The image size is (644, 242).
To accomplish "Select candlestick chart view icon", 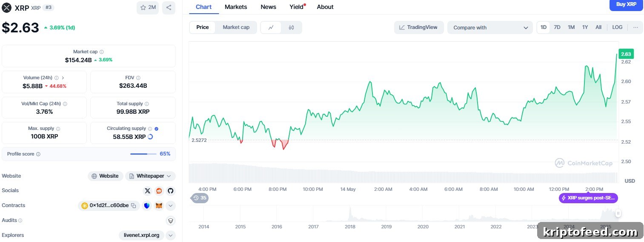I will (291, 27).
